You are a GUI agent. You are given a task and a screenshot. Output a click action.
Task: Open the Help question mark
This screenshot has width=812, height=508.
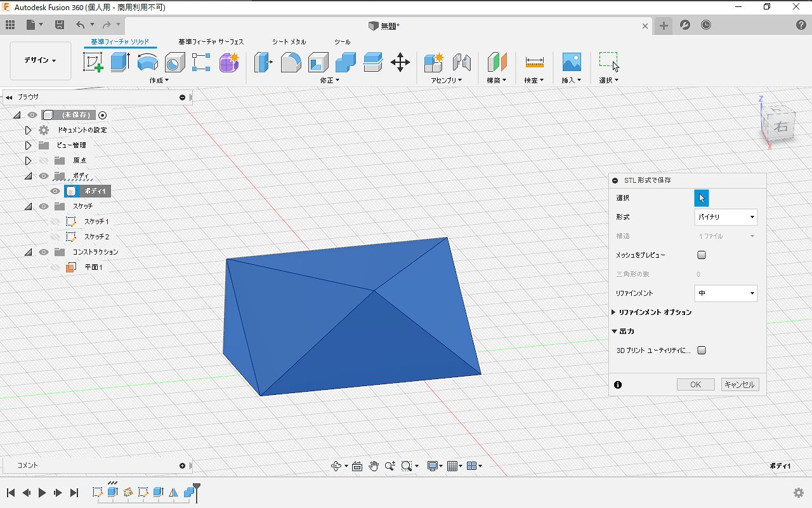tap(801, 25)
